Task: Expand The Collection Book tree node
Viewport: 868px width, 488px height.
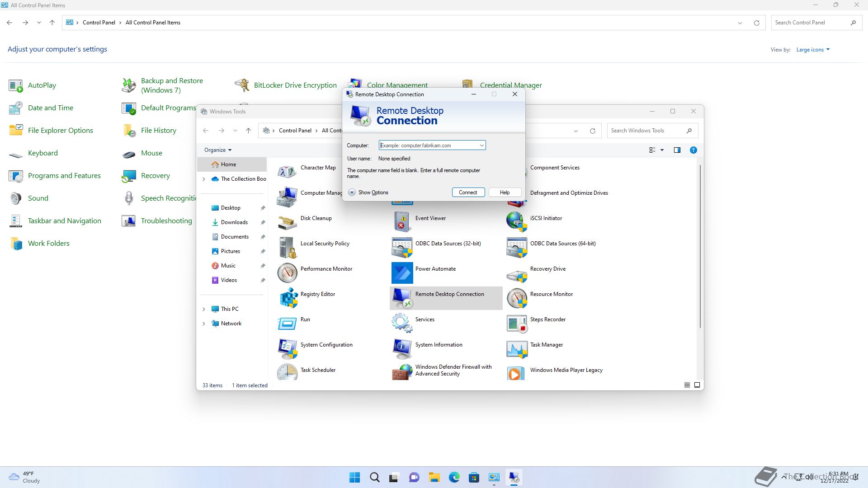Action: (203, 179)
